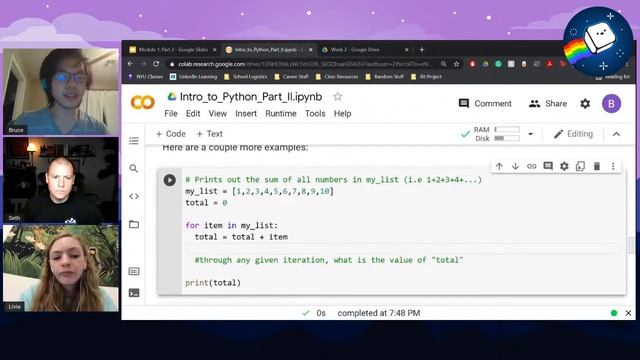The image size is (640, 360).
Task: Close the status bar with X
Action: [x=628, y=313]
